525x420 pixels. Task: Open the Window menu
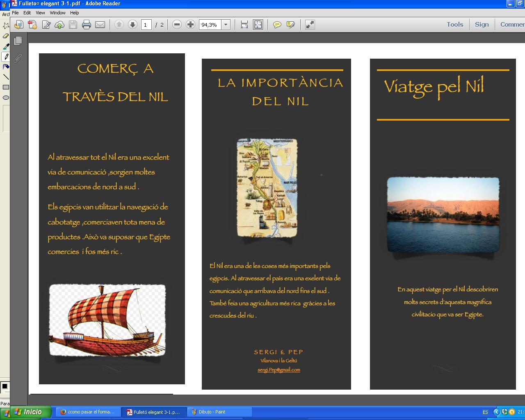[x=57, y=13]
